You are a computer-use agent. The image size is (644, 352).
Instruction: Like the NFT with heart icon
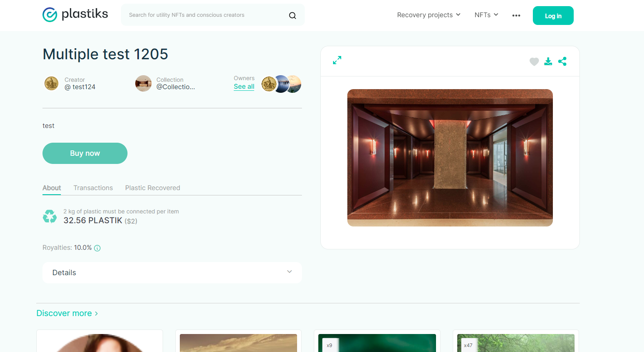coord(534,62)
